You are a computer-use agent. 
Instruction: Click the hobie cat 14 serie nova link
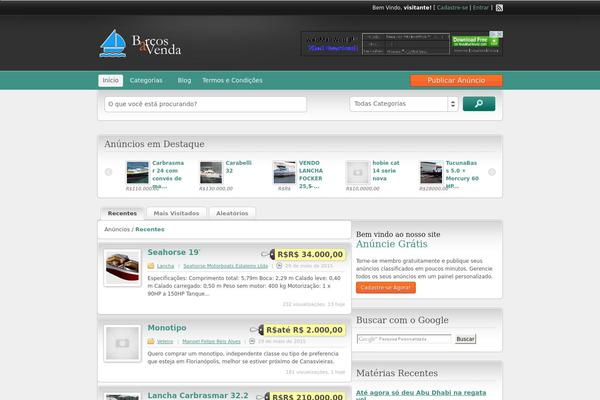pos(386,171)
